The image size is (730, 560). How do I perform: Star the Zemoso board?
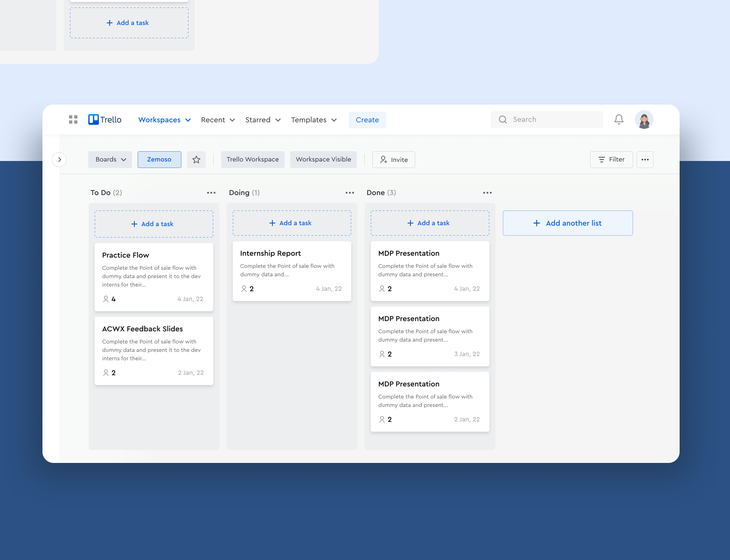click(196, 159)
